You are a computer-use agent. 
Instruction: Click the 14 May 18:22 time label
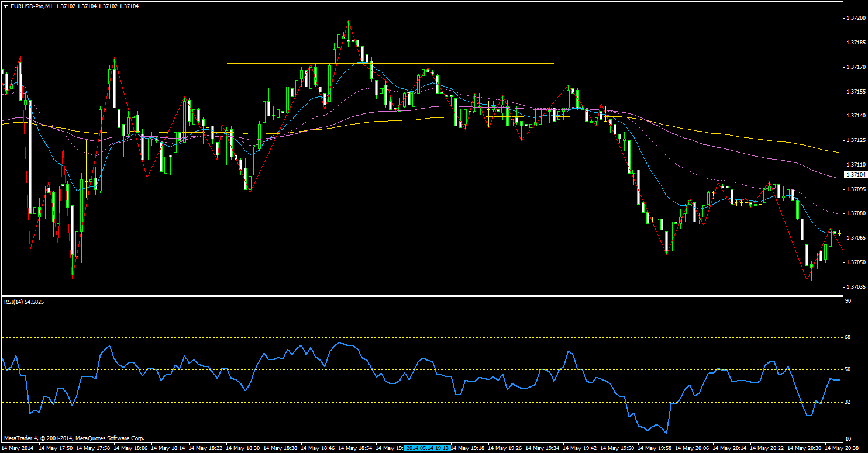[205, 448]
